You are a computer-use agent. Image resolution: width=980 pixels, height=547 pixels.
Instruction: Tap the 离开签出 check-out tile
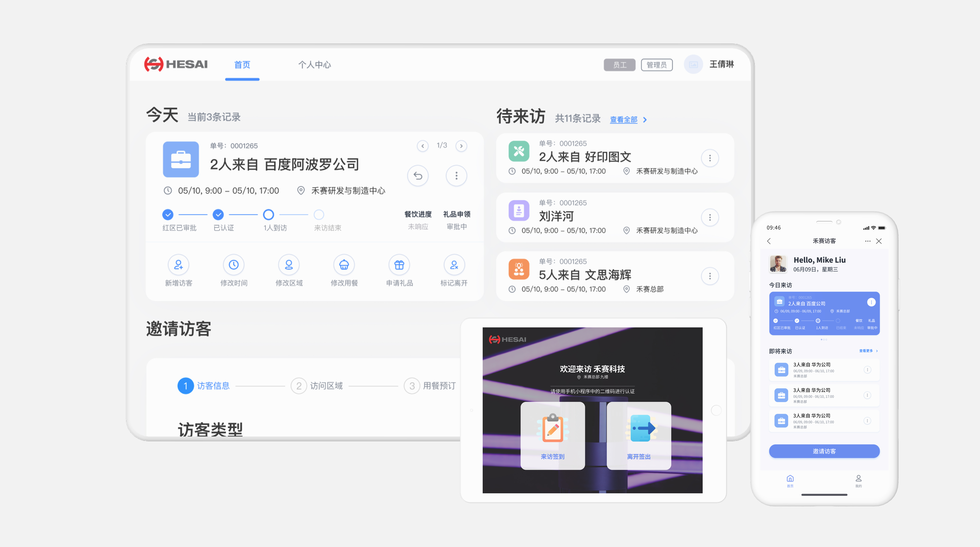639,436
